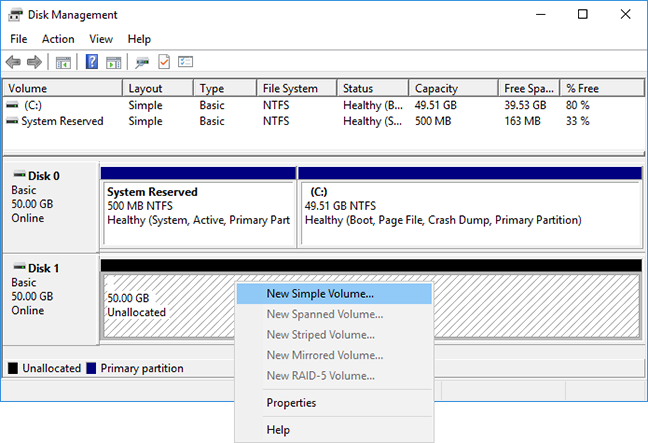The height and width of the screenshot is (443, 648).
Task: Click the Disk 1 drive icon
Action: pyautogui.click(x=19, y=267)
